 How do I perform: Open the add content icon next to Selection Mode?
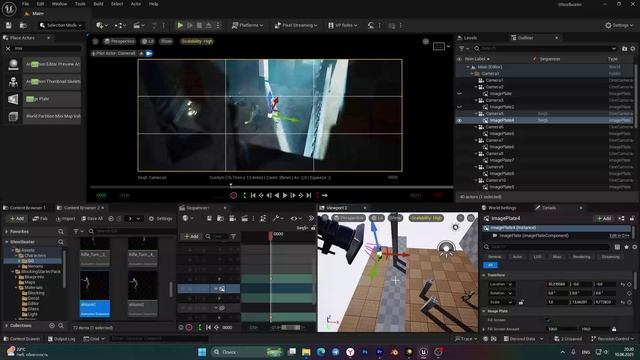pos(101,25)
